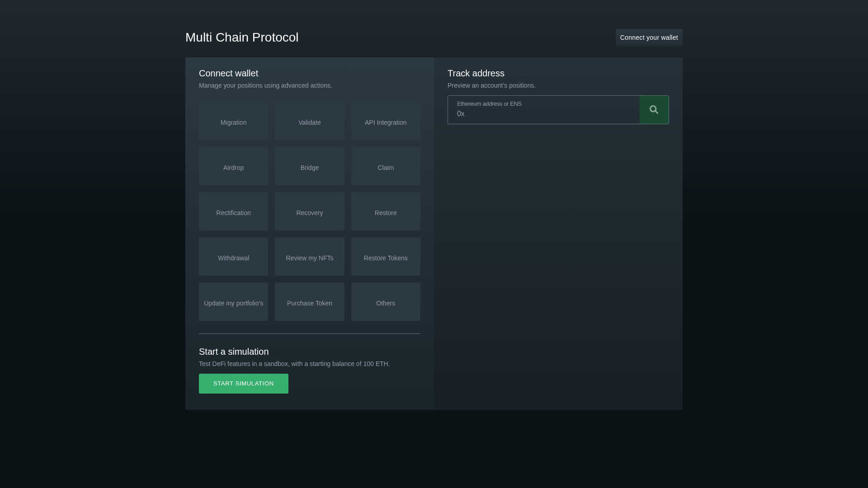The width and height of the screenshot is (868, 488).
Task: Open the Recovery tile
Action: click(x=310, y=211)
